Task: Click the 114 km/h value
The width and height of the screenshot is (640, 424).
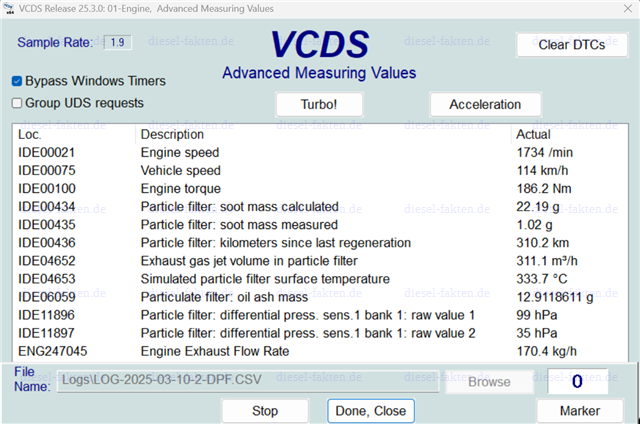Action: point(542,171)
